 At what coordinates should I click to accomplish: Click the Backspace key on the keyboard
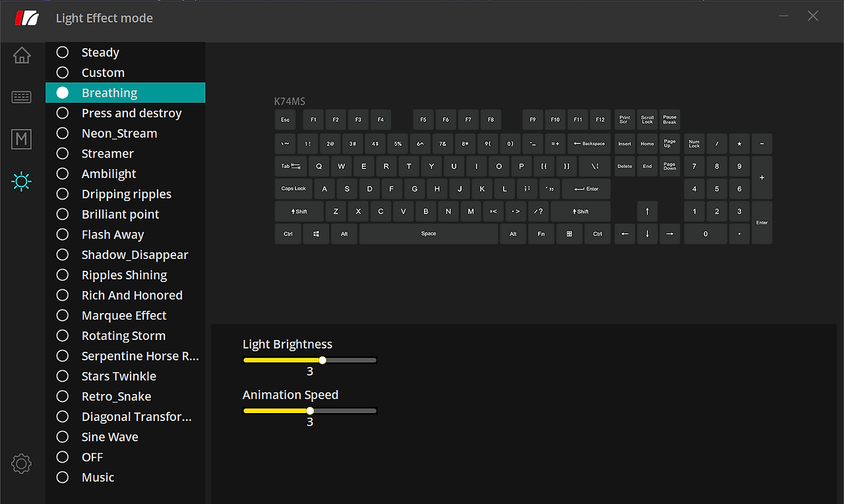(x=589, y=144)
